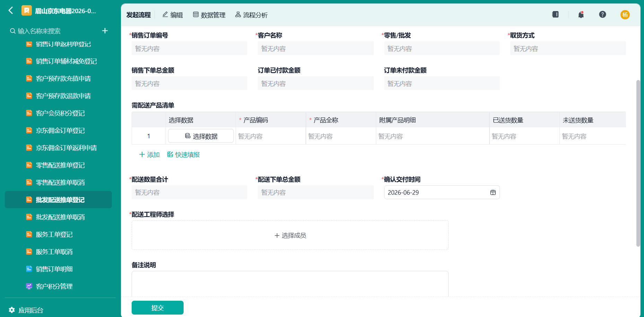The height and width of the screenshot is (317, 644).
Task: Click the 零售配送推单登记 form icon
Action: pyautogui.click(x=29, y=165)
